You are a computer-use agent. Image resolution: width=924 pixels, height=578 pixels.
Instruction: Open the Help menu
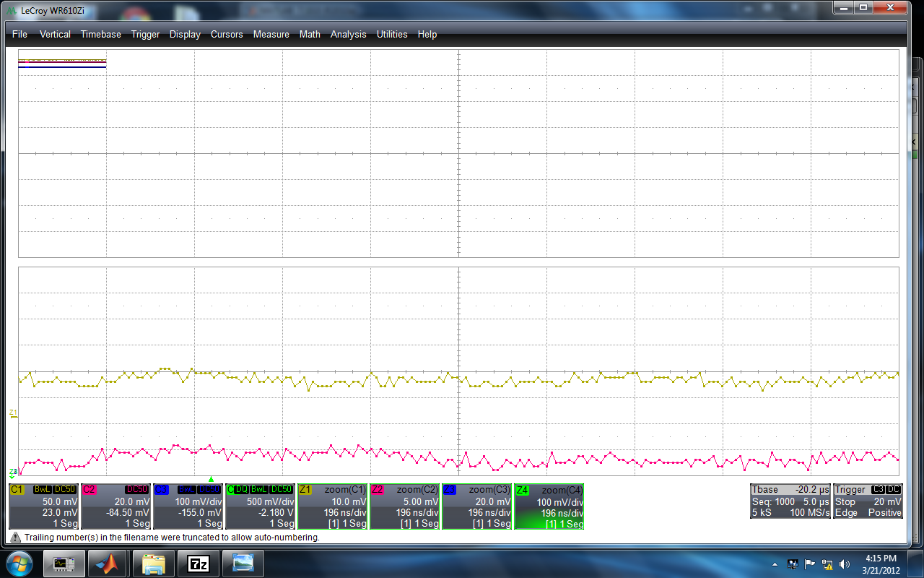tap(427, 34)
